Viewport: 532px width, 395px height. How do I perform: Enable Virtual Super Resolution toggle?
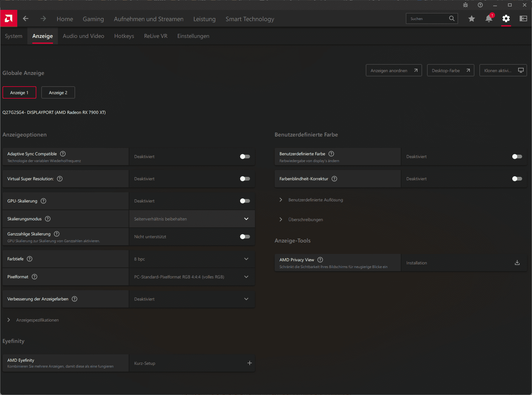[245, 179]
